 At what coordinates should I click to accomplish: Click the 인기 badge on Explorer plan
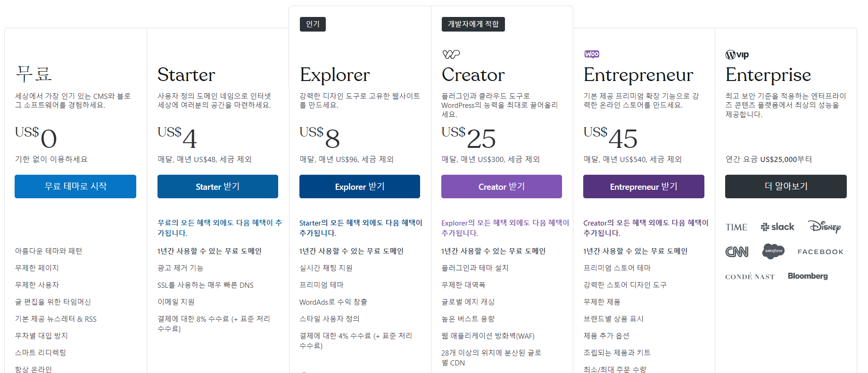[x=313, y=24]
